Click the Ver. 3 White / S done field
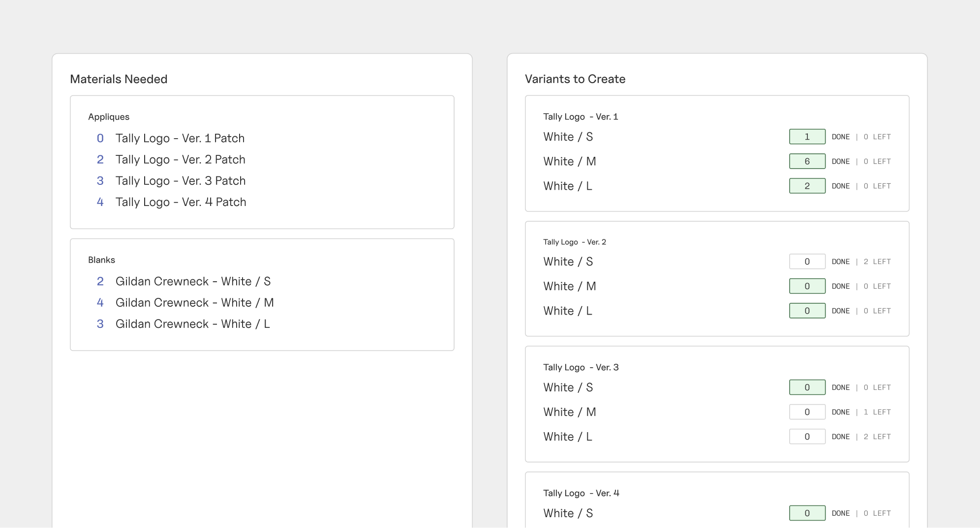The height and width of the screenshot is (528, 980). 807,387
